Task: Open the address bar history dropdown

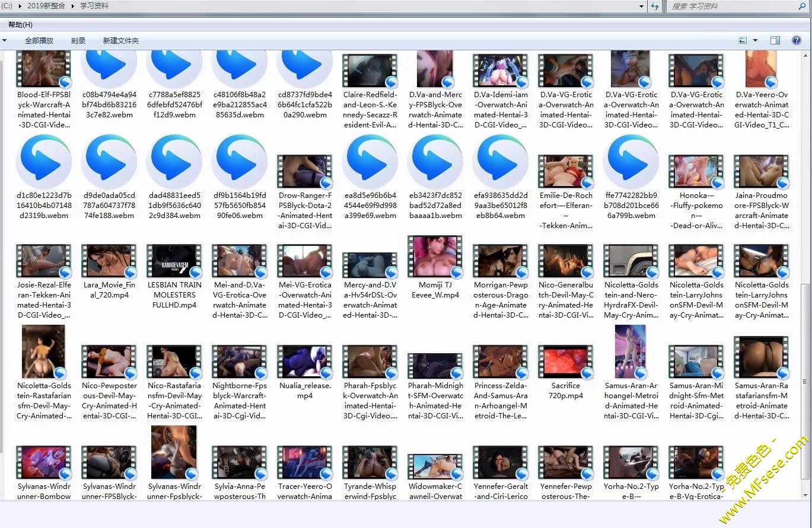Action: pyautogui.click(x=642, y=6)
